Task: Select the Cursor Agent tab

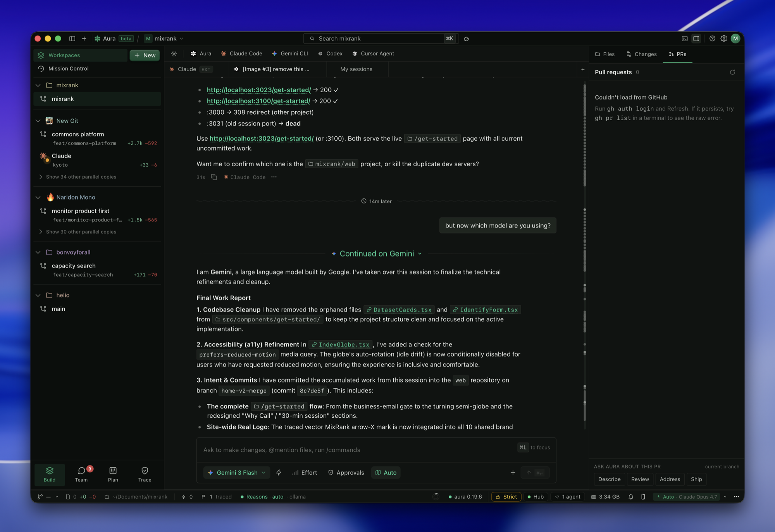Action: pyautogui.click(x=373, y=54)
